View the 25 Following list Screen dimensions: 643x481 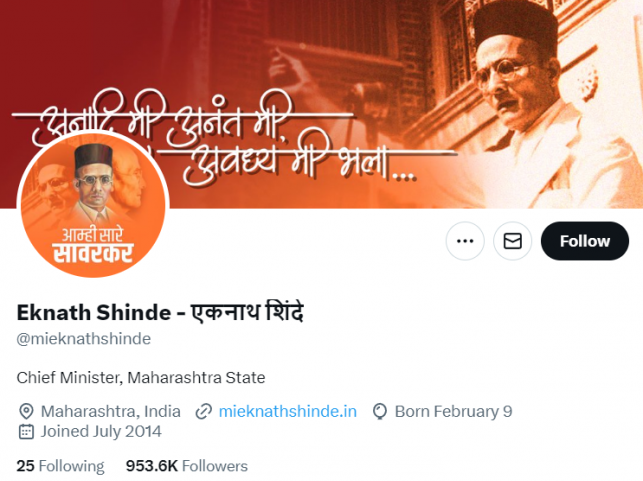(x=60, y=466)
